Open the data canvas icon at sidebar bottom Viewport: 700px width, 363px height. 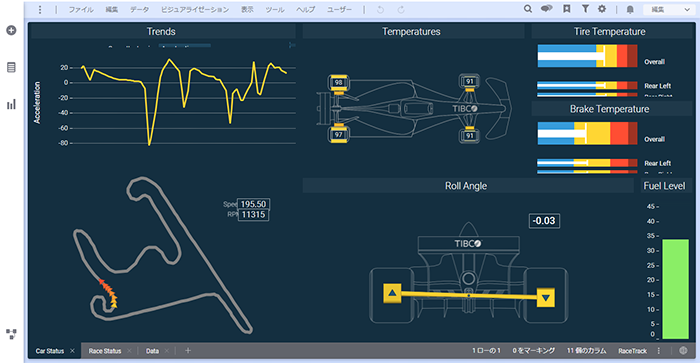(11, 334)
